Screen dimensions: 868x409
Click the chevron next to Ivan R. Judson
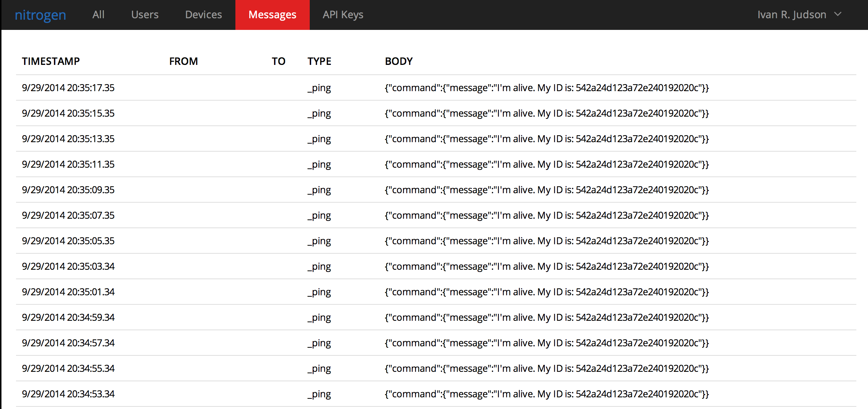(x=838, y=14)
